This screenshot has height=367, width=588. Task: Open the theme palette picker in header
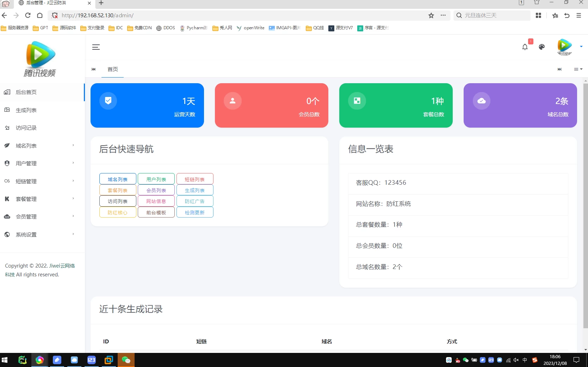click(541, 47)
